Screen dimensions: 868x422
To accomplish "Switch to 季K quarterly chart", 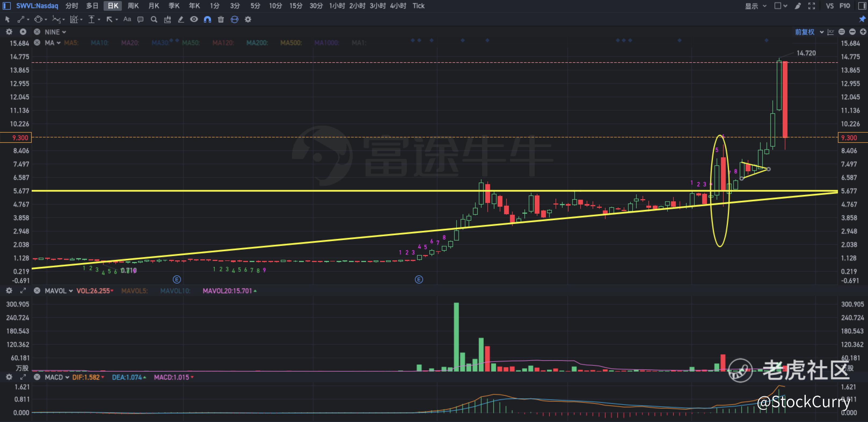I will (174, 6).
